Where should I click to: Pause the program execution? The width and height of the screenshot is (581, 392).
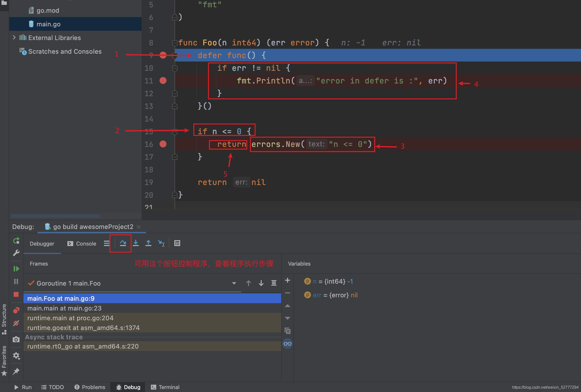click(x=16, y=281)
